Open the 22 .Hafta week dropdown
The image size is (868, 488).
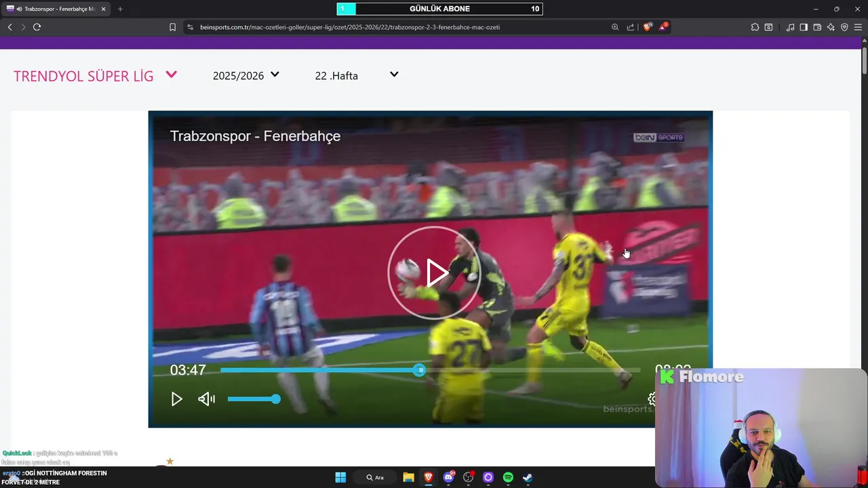pyautogui.click(x=357, y=75)
